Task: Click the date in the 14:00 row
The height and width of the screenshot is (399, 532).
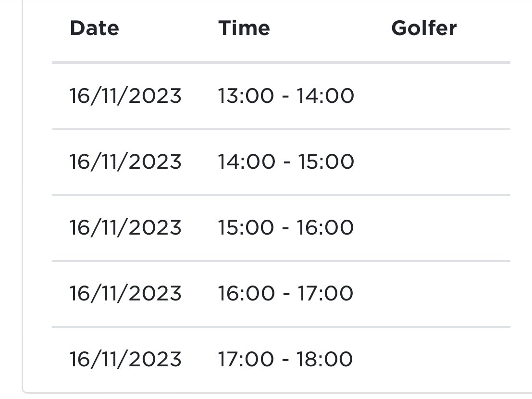Action: 125,162
